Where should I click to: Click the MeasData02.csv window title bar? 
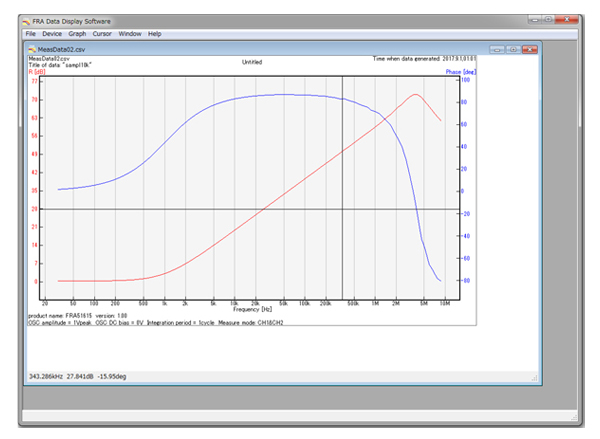tap(250, 49)
